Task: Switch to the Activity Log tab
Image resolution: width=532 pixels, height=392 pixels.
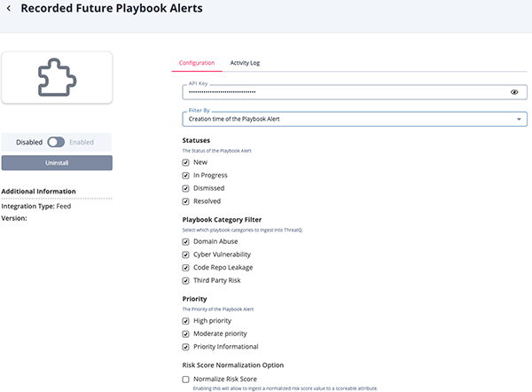Action: click(245, 63)
